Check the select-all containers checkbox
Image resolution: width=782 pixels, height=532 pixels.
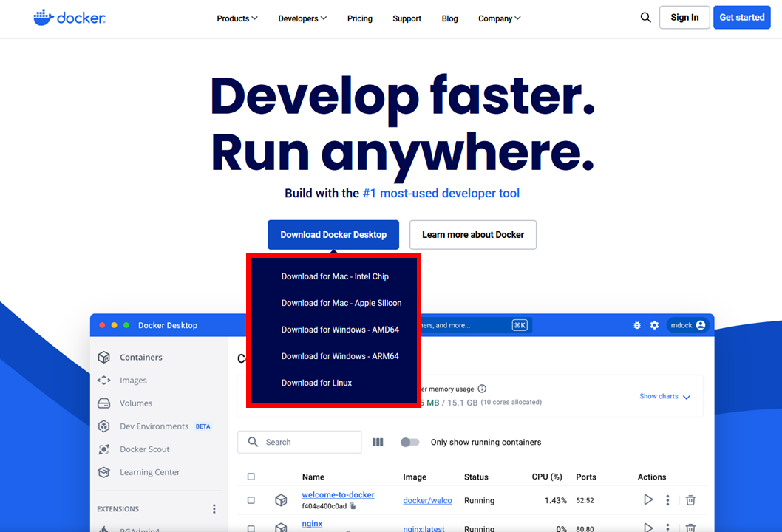tap(251, 477)
